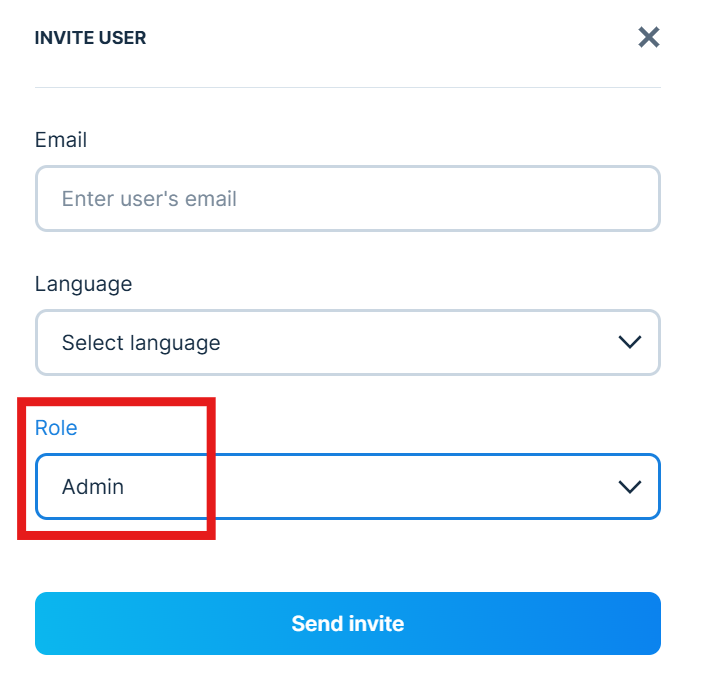This screenshot has width=708, height=682.
Task: Click the Email input field
Action: 347,199
